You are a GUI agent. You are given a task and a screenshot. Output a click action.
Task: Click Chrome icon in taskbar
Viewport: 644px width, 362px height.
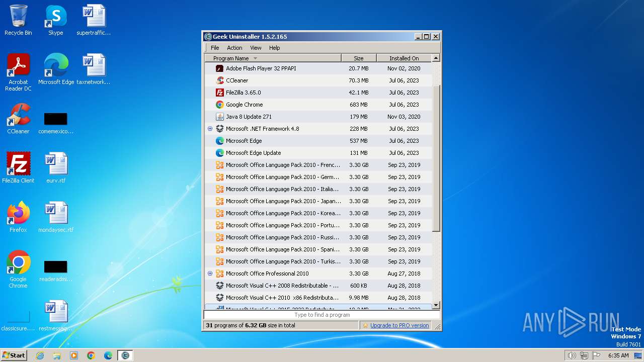click(91, 355)
